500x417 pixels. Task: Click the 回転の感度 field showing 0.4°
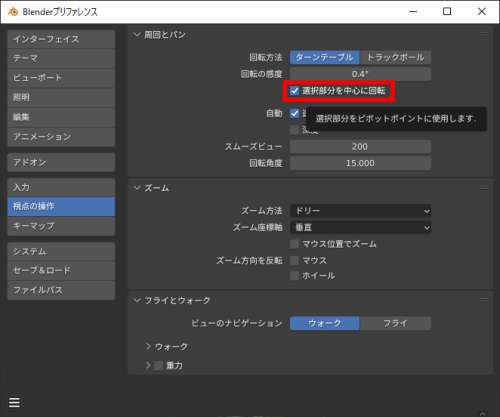(x=360, y=74)
